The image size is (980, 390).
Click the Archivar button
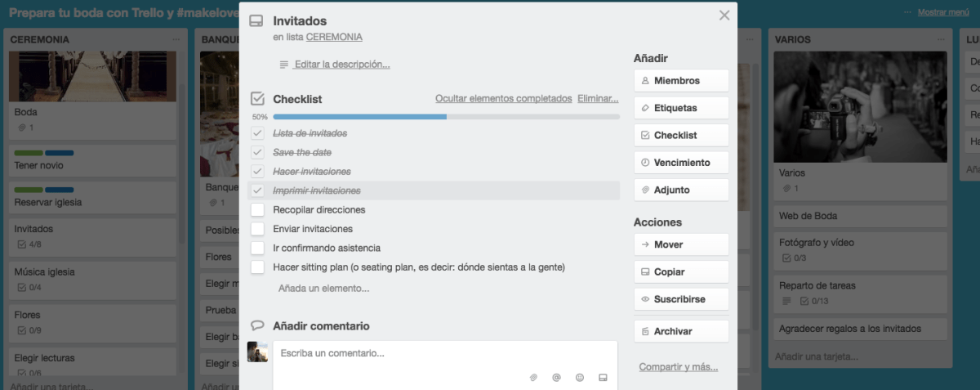(x=681, y=331)
